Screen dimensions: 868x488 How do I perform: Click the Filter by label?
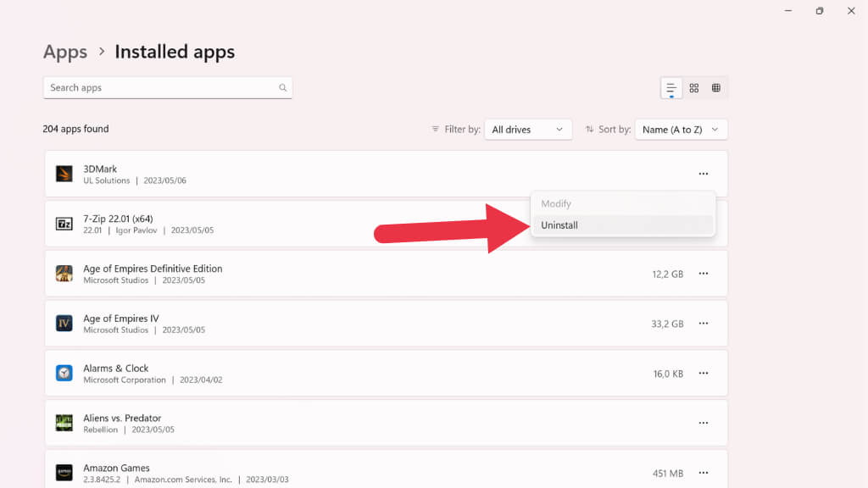[x=462, y=130]
